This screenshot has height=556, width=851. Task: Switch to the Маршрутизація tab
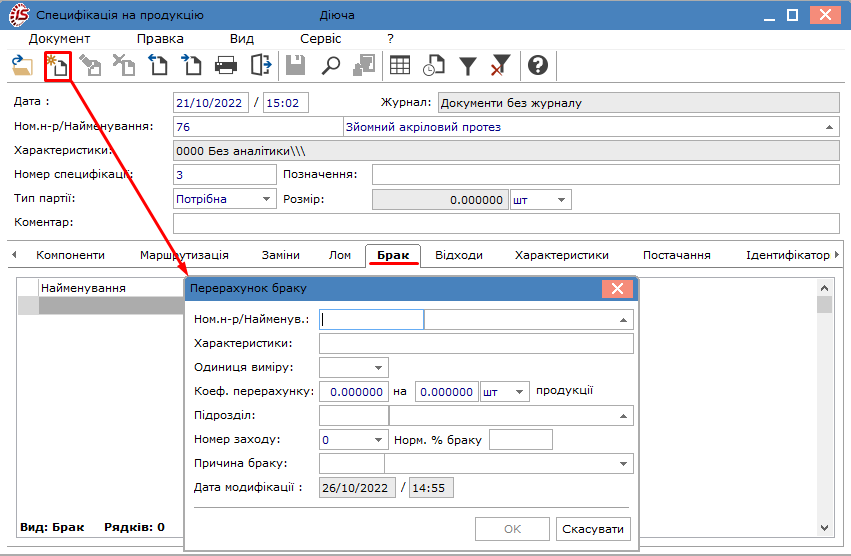pos(184,255)
